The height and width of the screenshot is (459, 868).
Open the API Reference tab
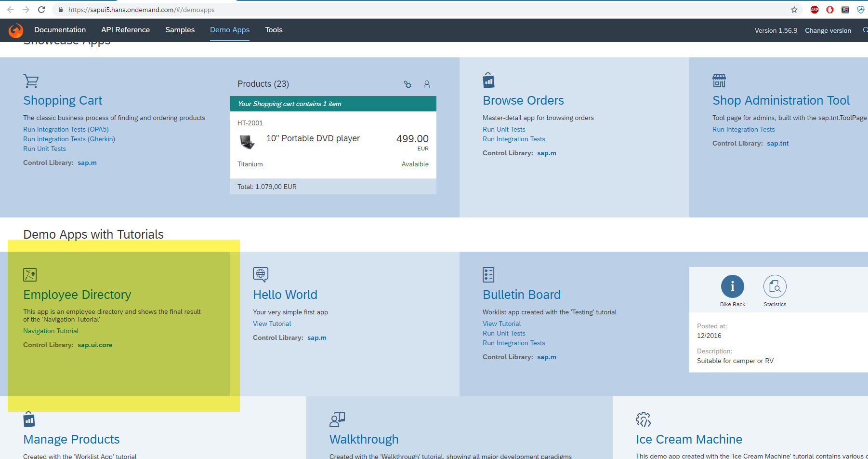[x=125, y=30]
